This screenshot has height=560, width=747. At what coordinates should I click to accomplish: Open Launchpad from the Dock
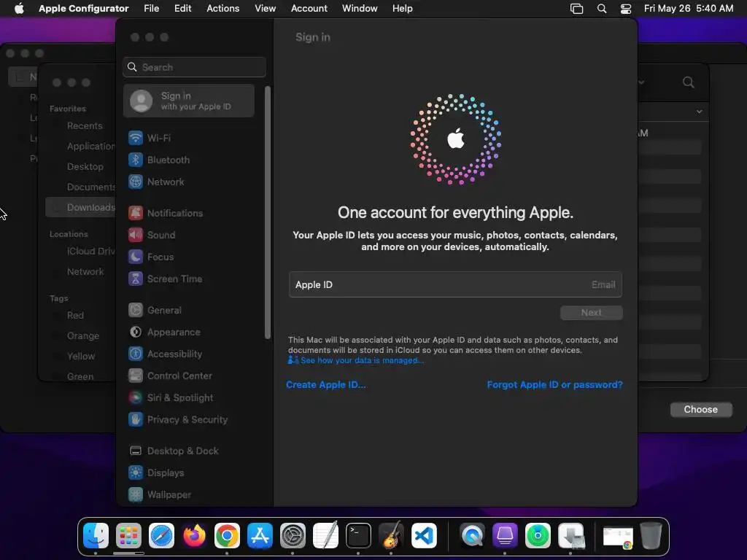(128, 536)
